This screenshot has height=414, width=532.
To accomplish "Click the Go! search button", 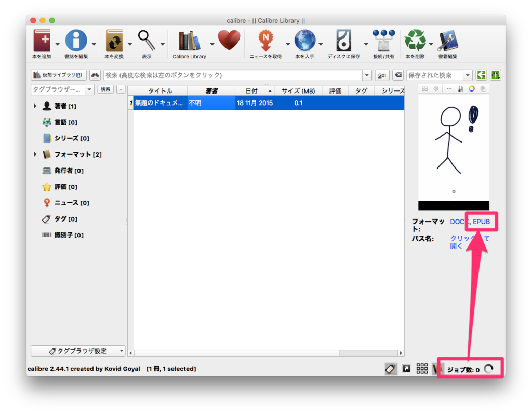I will [382, 75].
